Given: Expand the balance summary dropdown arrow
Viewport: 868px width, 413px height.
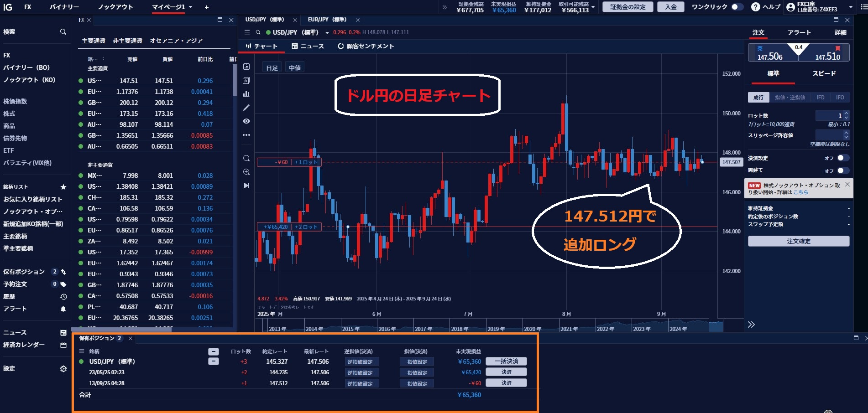Looking at the screenshot, I should pyautogui.click(x=593, y=7).
